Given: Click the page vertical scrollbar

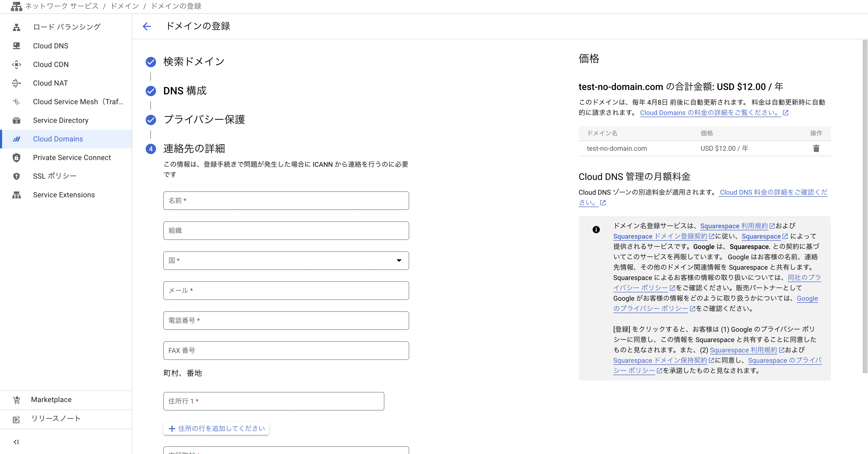Looking at the screenshot, I should (865, 206).
